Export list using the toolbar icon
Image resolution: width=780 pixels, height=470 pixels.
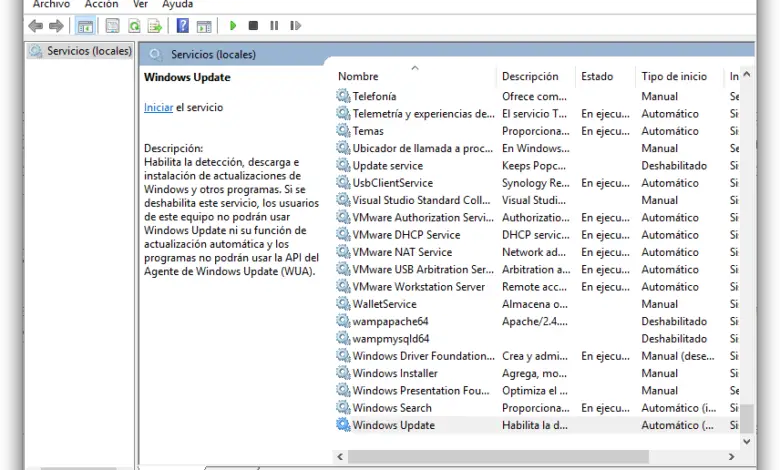tap(155, 26)
